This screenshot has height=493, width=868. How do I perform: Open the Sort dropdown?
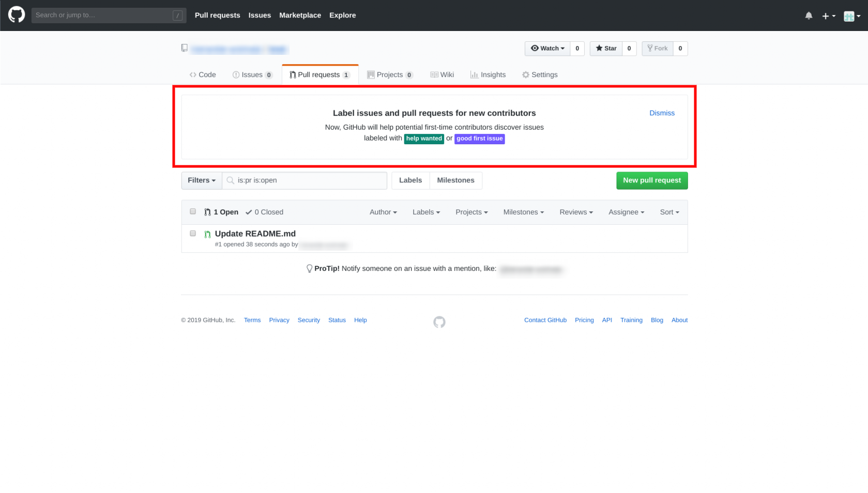[669, 212]
